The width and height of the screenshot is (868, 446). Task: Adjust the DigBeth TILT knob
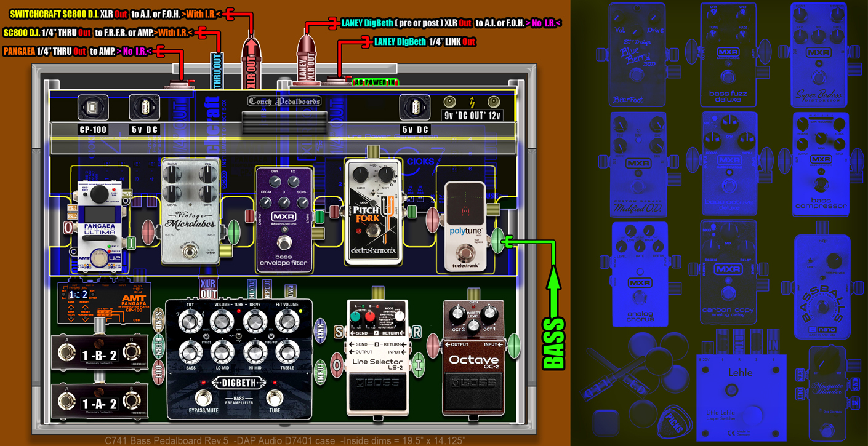(x=190, y=321)
